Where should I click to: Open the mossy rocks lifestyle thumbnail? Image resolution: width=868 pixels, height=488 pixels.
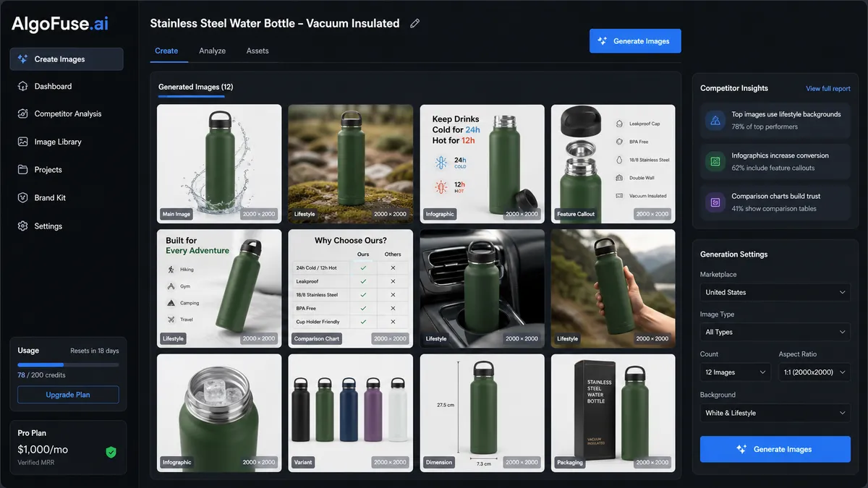(x=351, y=163)
